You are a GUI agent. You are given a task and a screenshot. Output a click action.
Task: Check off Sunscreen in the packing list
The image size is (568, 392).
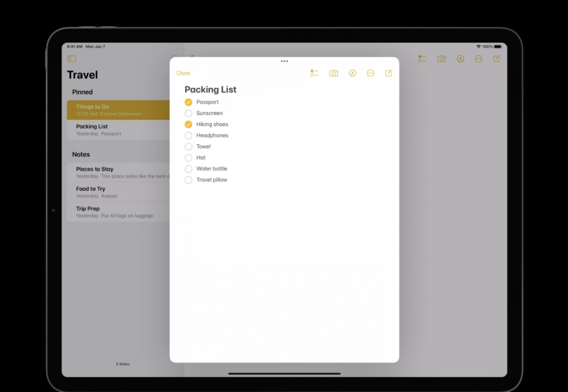click(x=189, y=114)
